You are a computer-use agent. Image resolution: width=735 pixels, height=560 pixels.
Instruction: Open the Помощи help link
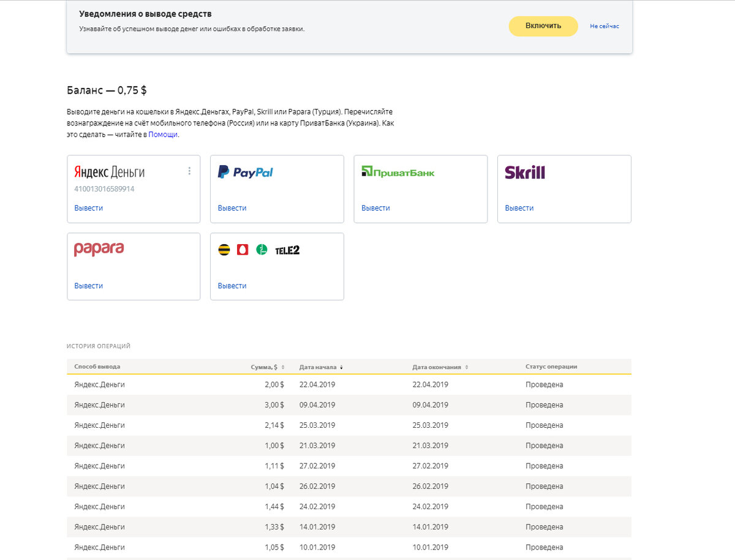[163, 135]
